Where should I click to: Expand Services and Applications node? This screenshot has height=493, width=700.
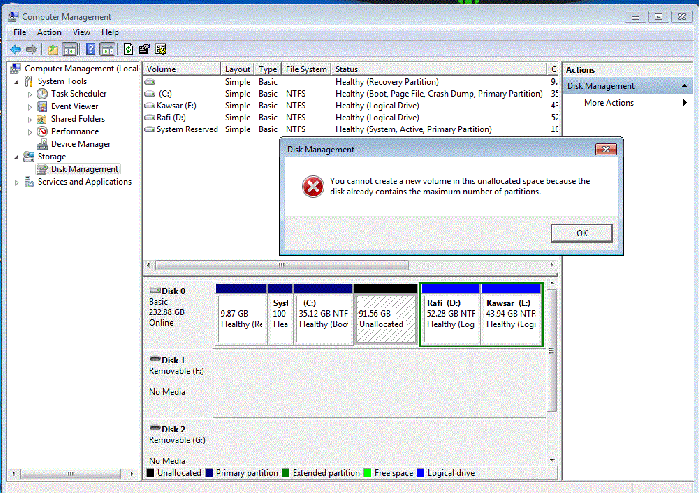17,182
